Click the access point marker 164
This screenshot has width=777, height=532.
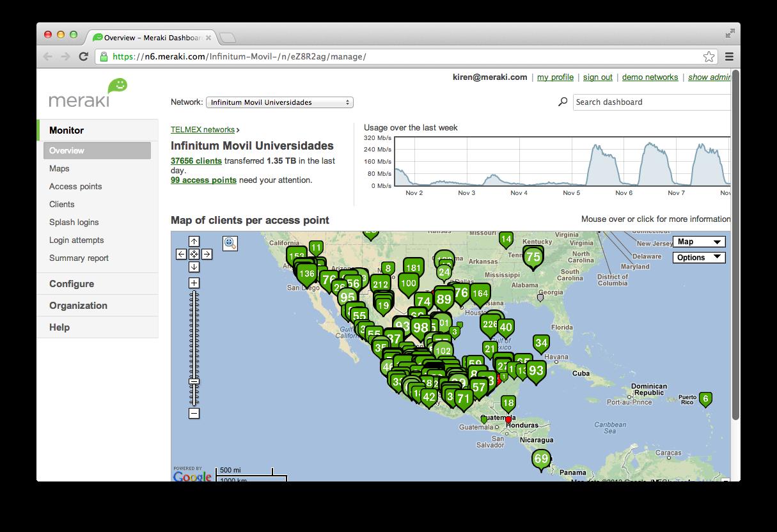click(480, 294)
